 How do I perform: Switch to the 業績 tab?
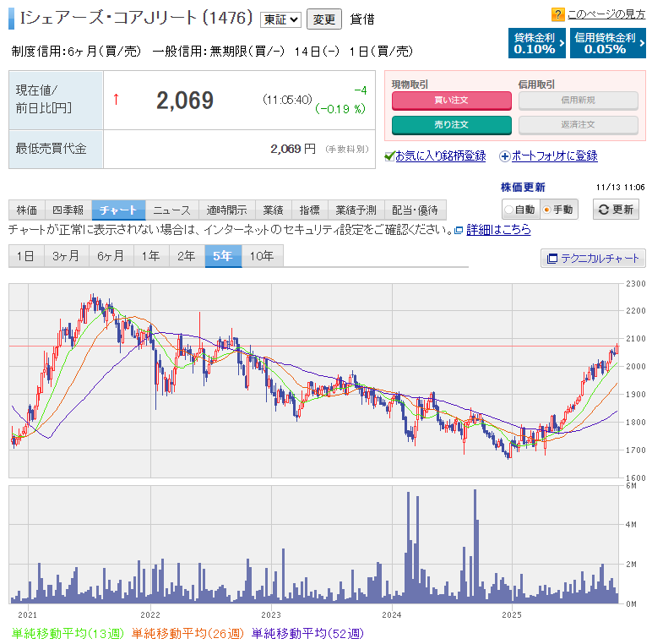coord(273,210)
